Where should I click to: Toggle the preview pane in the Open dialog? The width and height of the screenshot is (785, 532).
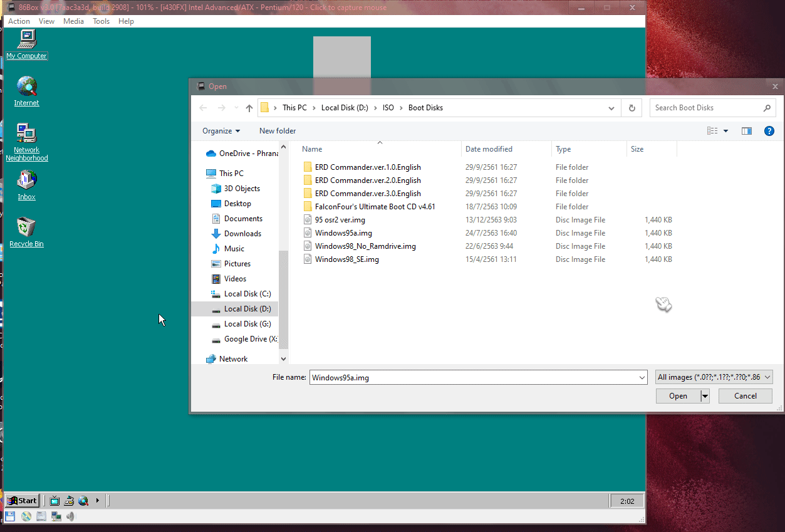[x=746, y=131]
